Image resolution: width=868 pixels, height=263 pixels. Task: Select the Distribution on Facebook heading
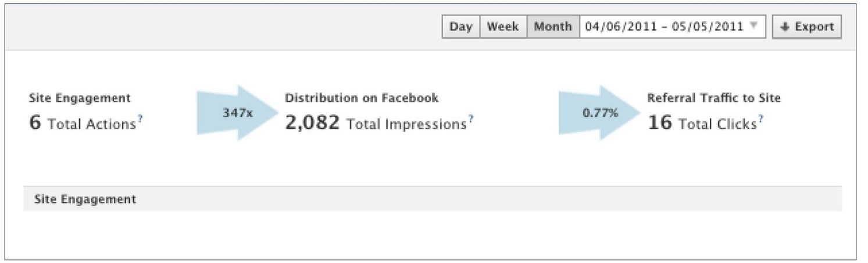362,98
